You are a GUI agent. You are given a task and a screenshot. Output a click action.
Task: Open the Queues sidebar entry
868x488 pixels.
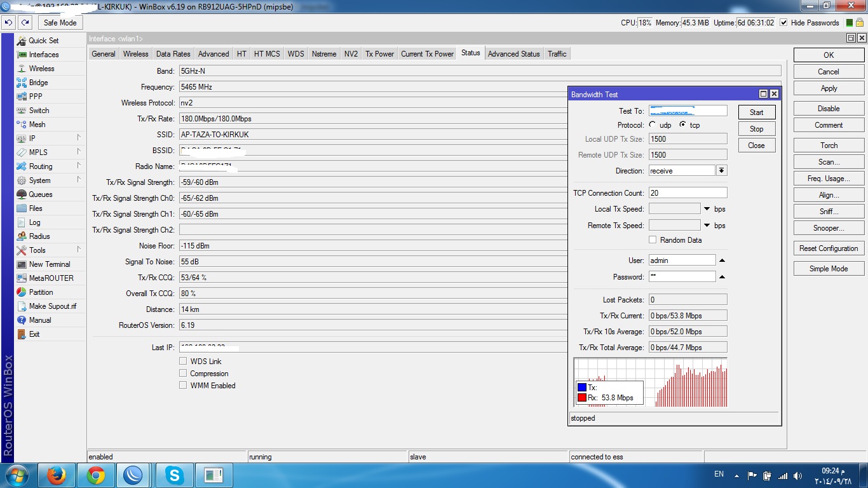(40, 194)
